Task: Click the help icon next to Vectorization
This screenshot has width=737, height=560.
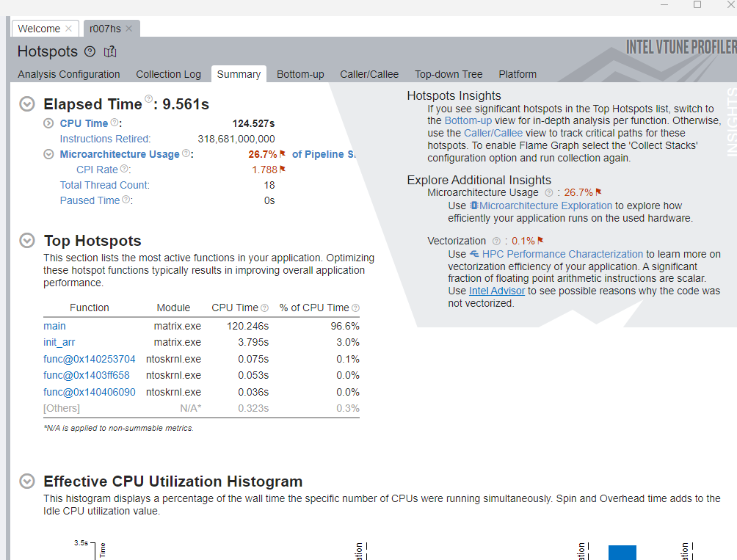Action: [497, 241]
